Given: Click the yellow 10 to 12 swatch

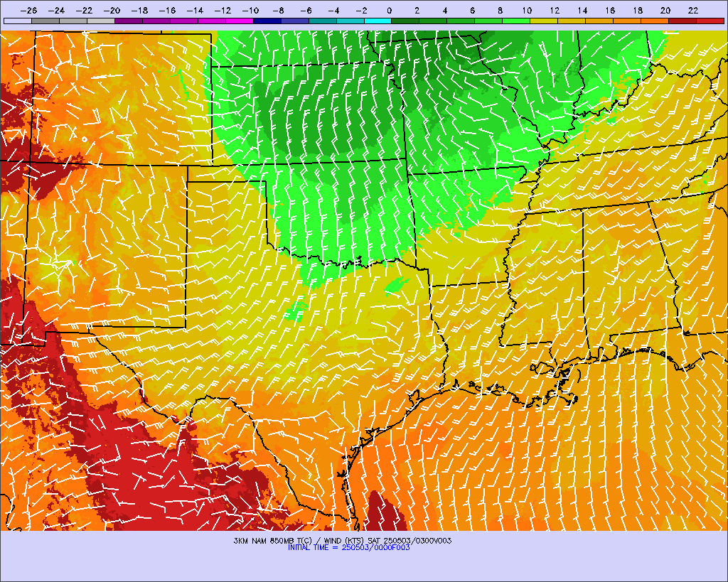Looking at the screenshot, I should [544, 21].
